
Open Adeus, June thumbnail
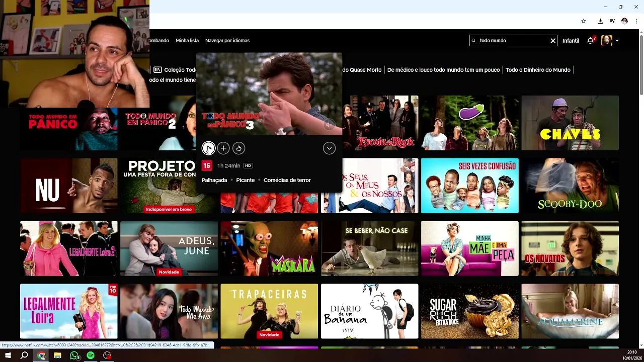[169, 248]
